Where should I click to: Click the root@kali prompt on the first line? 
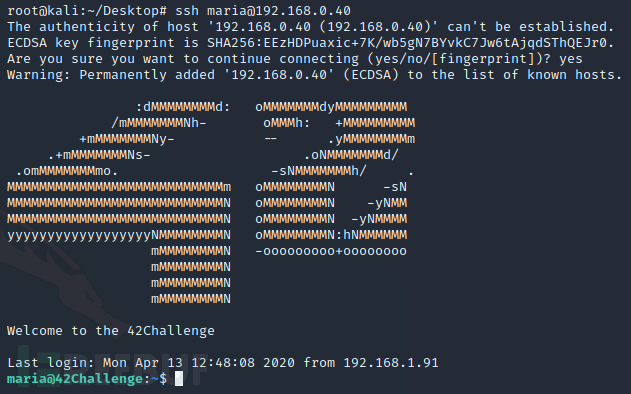pos(46,10)
